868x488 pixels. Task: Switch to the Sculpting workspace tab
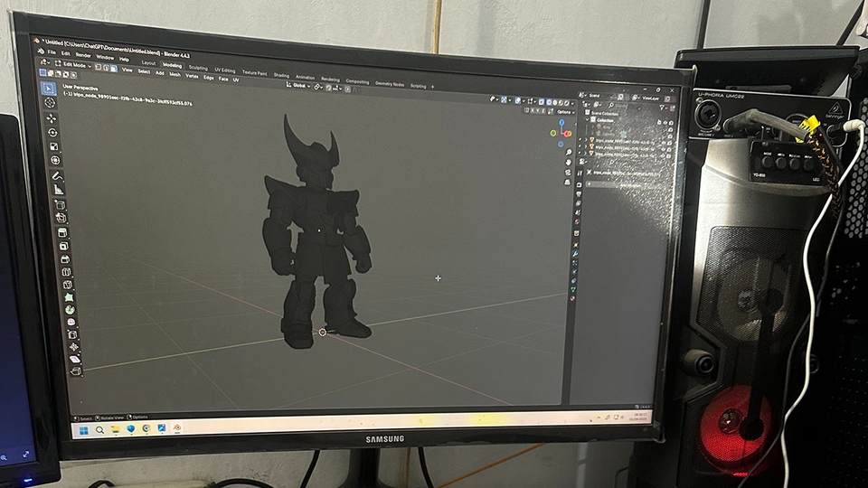[x=198, y=68]
